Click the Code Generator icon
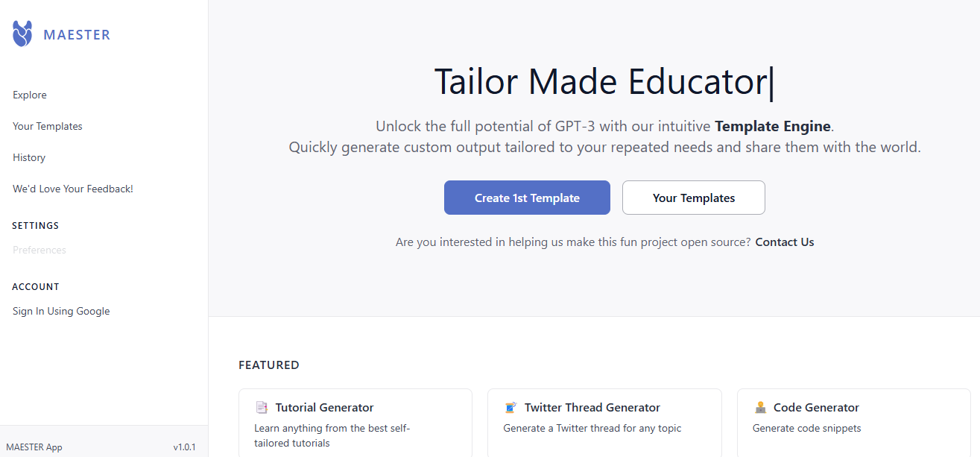The height and width of the screenshot is (457, 980). tap(760, 408)
